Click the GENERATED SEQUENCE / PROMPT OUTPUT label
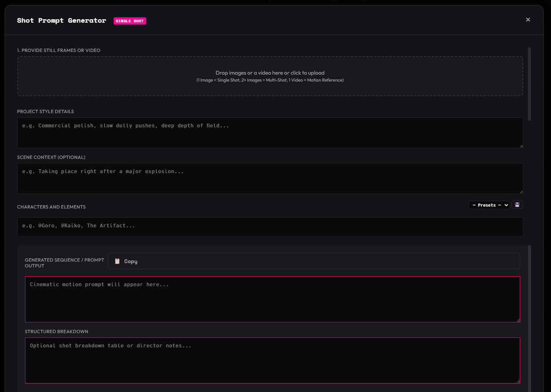This screenshot has width=551, height=392. tap(64, 263)
